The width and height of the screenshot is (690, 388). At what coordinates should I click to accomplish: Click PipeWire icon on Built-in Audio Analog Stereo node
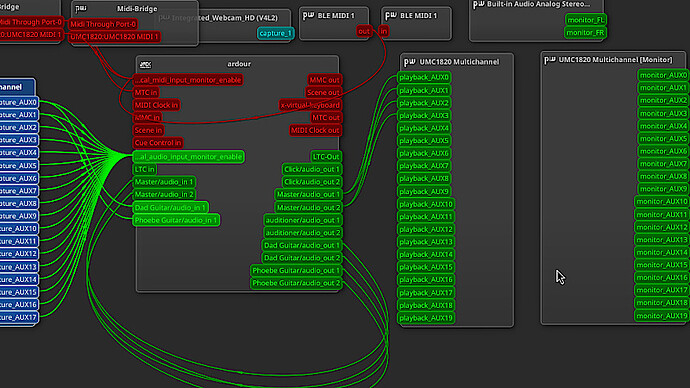[x=478, y=4]
